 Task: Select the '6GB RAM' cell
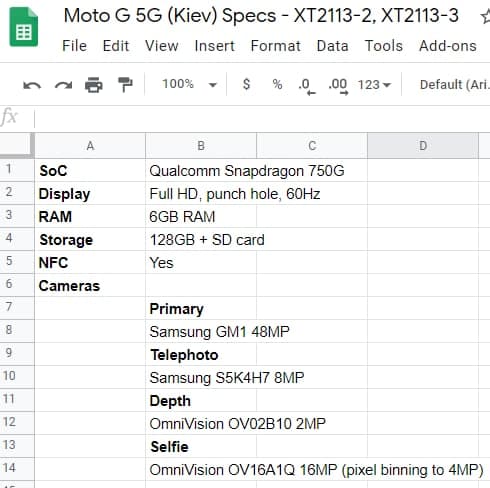click(201, 216)
